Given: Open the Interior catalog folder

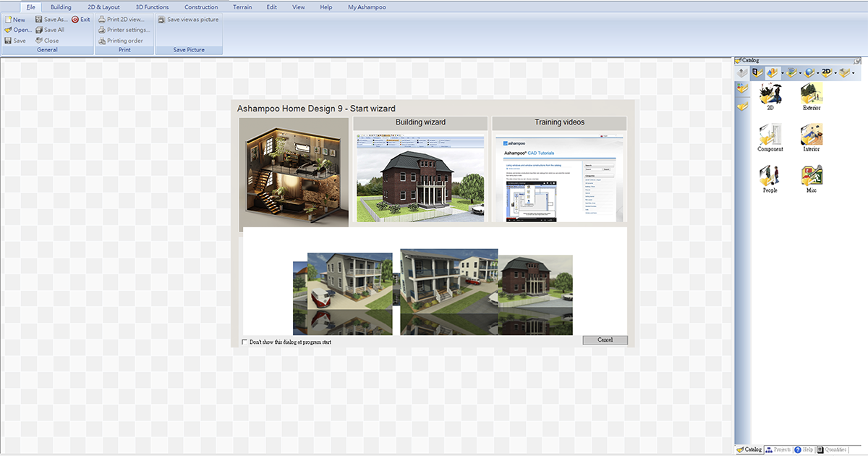Looking at the screenshot, I should 812,136.
